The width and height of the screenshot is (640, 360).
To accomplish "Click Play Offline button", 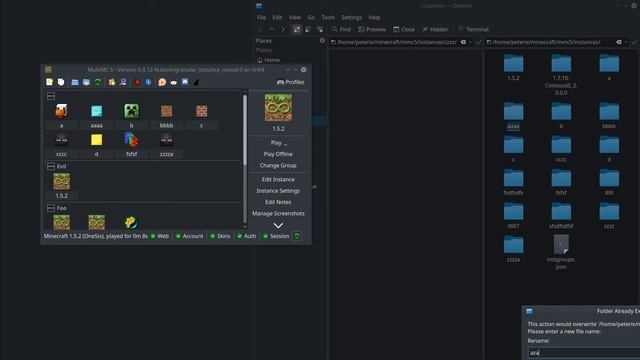I will pyautogui.click(x=278, y=154).
